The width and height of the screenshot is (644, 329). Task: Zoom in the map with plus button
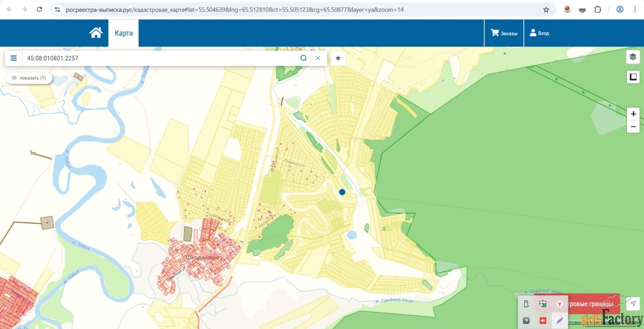pos(633,114)
